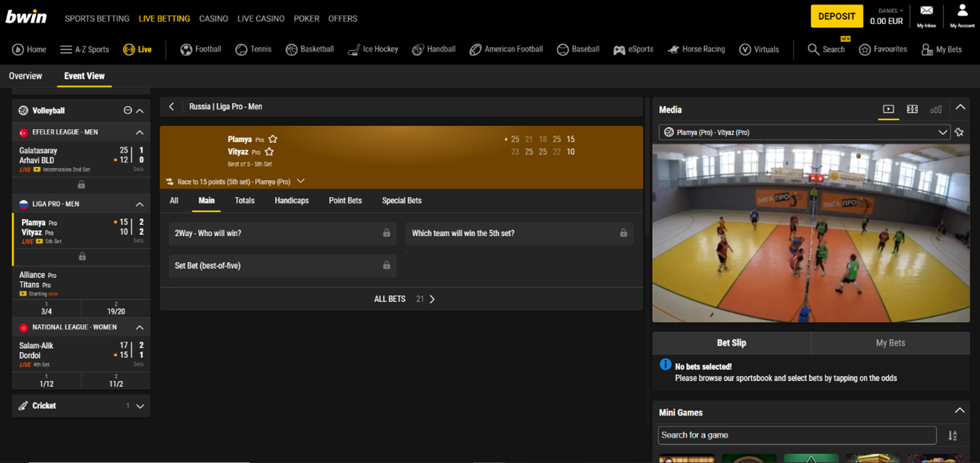Open Ice Hockey sport
Image resolution: width=980 pixels, height=463 pixels.
(373, 49)
